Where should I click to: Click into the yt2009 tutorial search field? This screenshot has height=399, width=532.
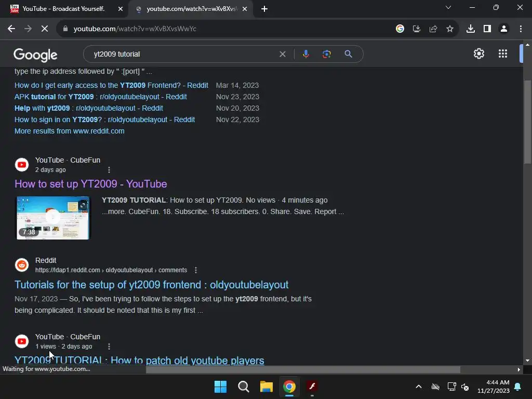(x=183, y=54)
